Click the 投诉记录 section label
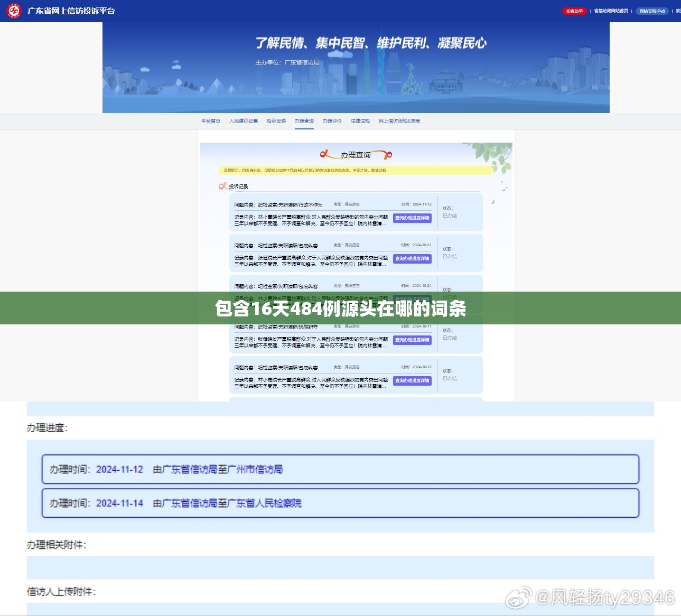The image size is (681, 616). [238, 186]
